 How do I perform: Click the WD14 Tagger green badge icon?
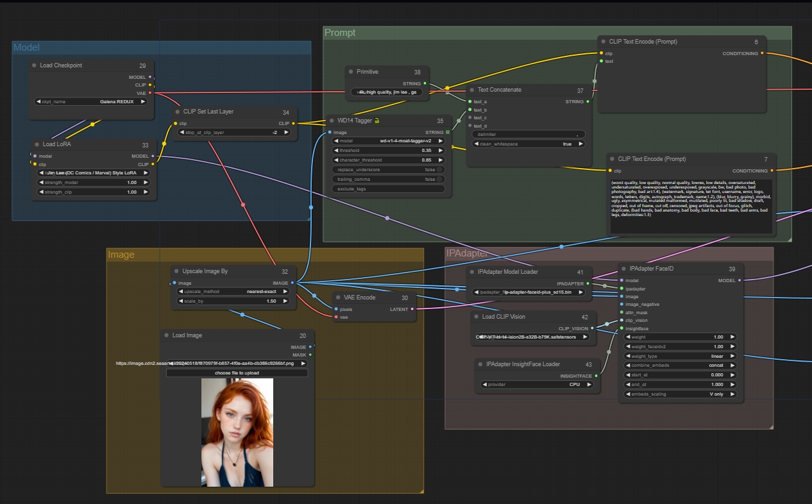click(378, 121)
